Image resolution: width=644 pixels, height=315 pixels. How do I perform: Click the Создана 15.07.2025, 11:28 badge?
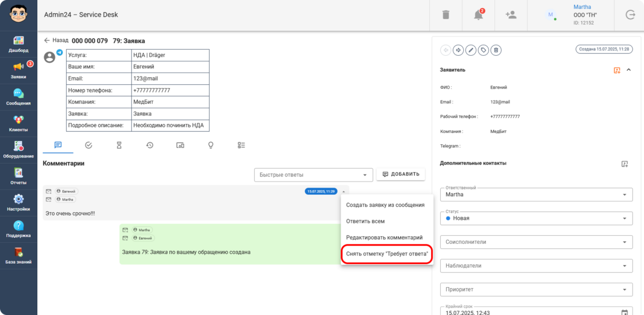603,49
